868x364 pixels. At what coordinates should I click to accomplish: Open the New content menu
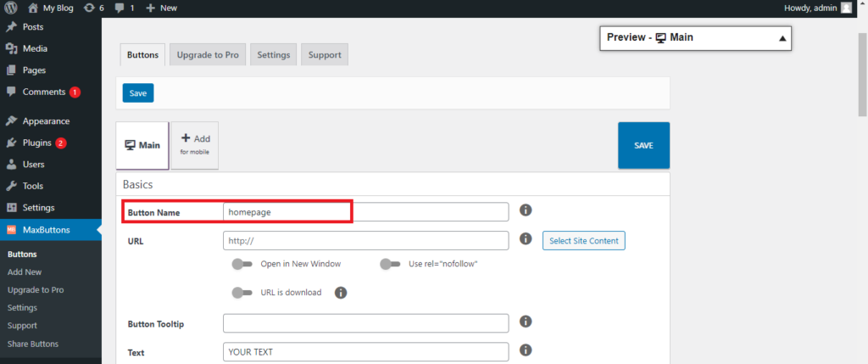(161, 8)
